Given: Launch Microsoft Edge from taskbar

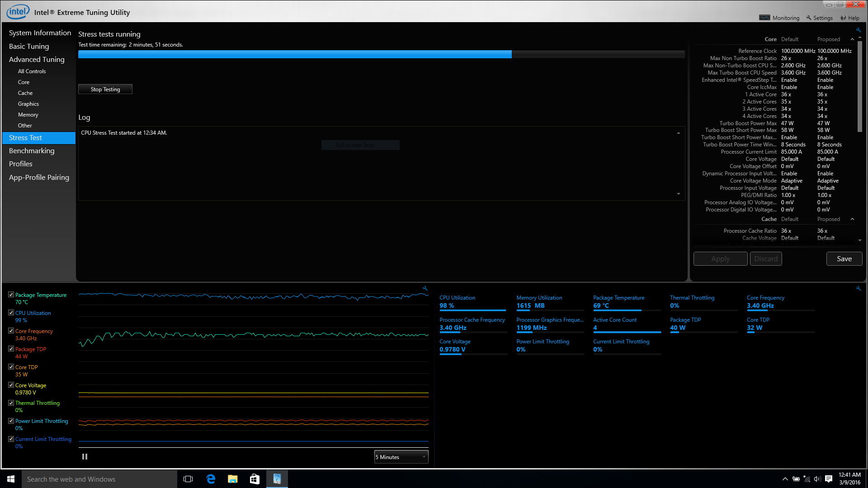Looking at the screenshot, I should click(x=210, y=479).
